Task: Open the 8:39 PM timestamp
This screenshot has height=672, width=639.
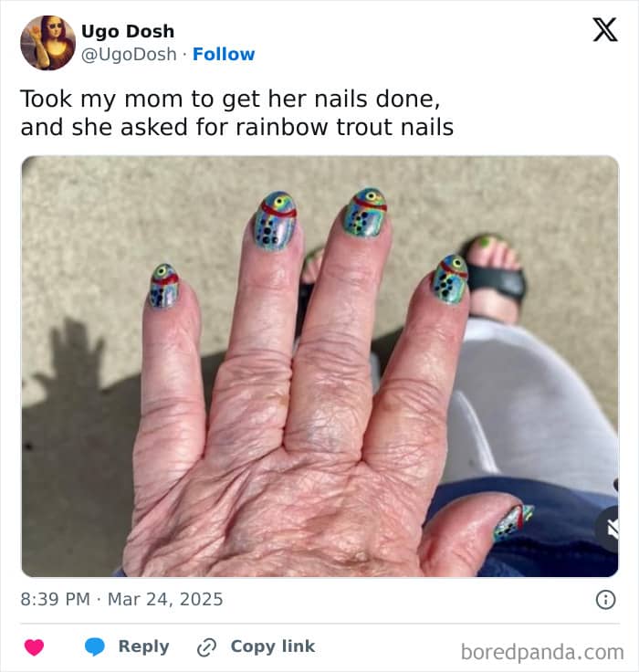Action: (x=56, y=599)
